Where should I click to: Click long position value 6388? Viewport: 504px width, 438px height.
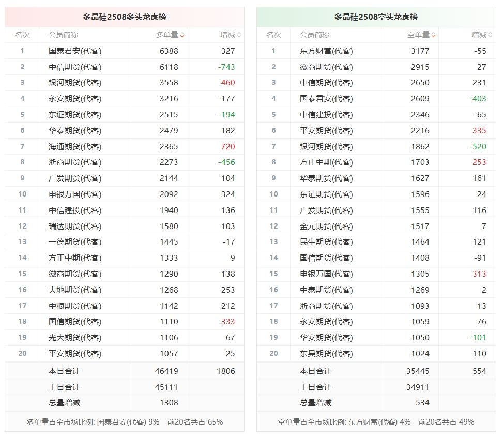pyautogui.click(x=169, y=51)
